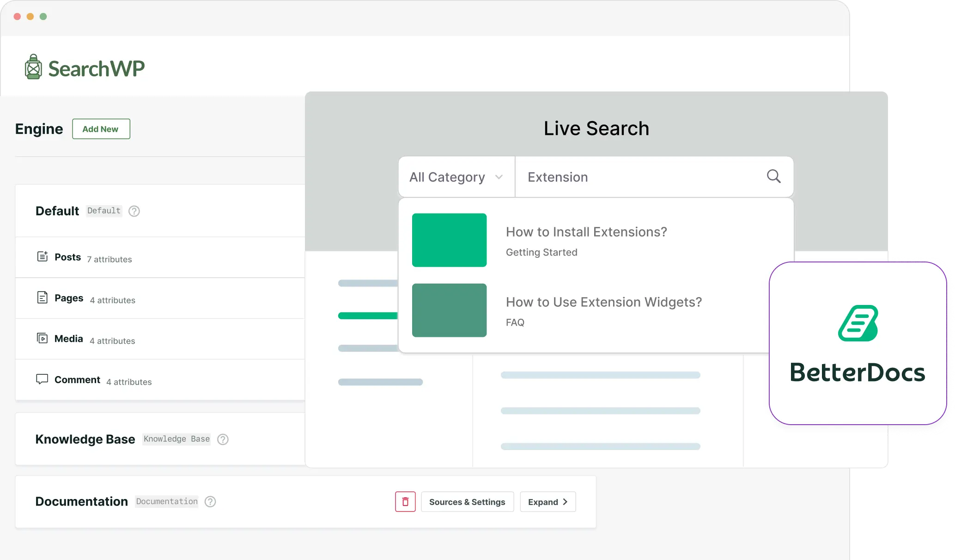
Task: Click the delete trash icon on Documentation
Action: (x=405, y=501)
